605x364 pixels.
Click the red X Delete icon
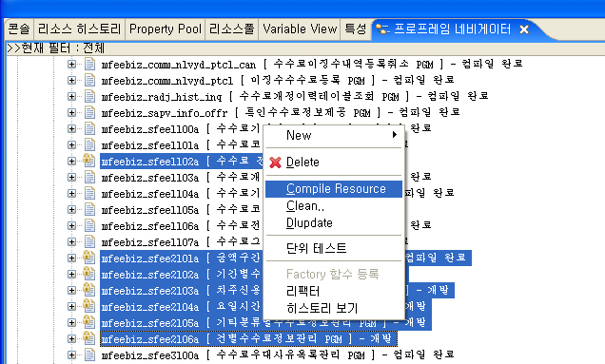click(x=275, y=163)
